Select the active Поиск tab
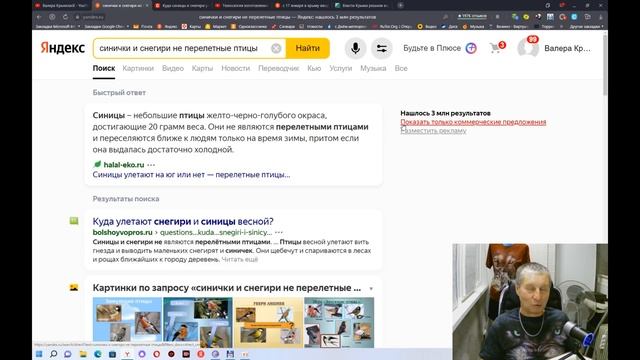The height and width of the screenshot is (360, 640). point(104,68)
